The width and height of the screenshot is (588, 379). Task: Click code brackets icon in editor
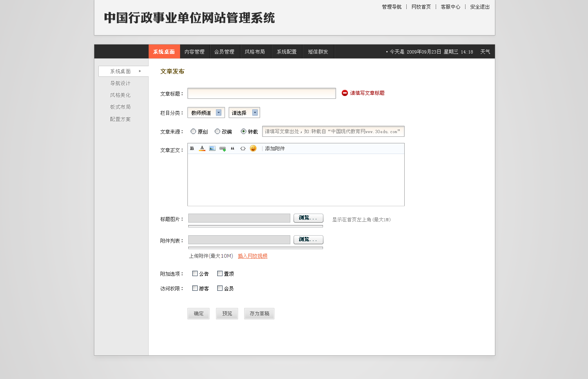243,149
